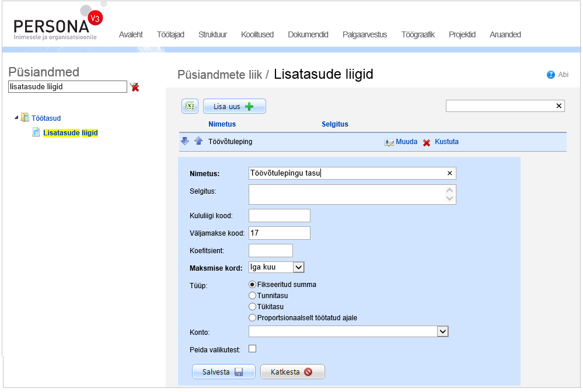Move Töövõtuleping row down with arrow
The width and height of the screenshot is (583, 392).
(x=185, y=141)
